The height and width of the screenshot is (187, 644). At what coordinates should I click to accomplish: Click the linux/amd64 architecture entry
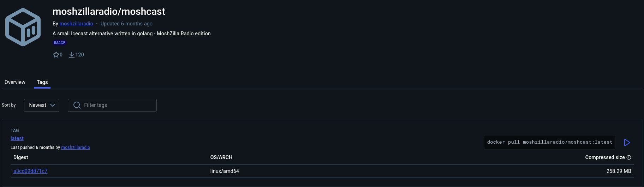(225, 171)
